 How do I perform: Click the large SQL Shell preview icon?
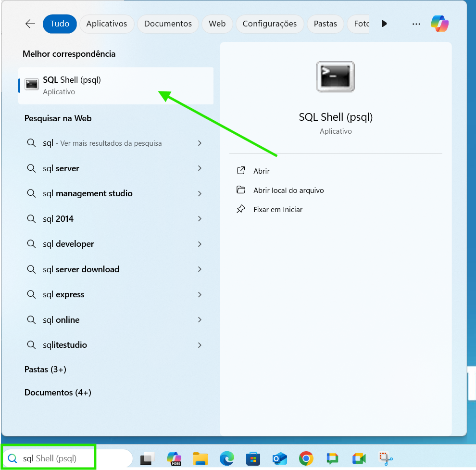coord(336,76)
